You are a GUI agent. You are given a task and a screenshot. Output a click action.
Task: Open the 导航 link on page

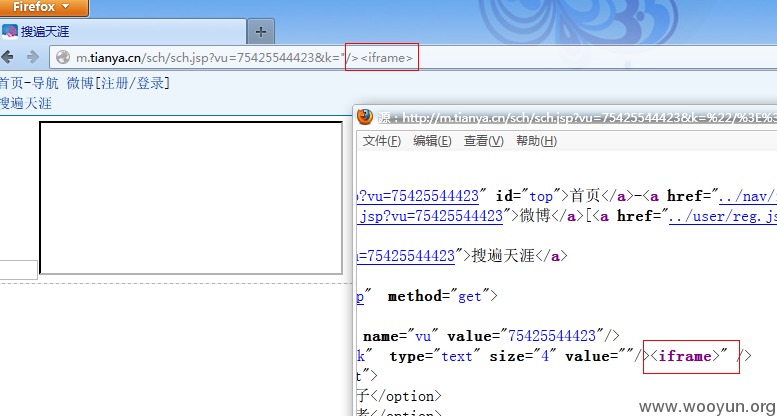click(x=45, y=83)
